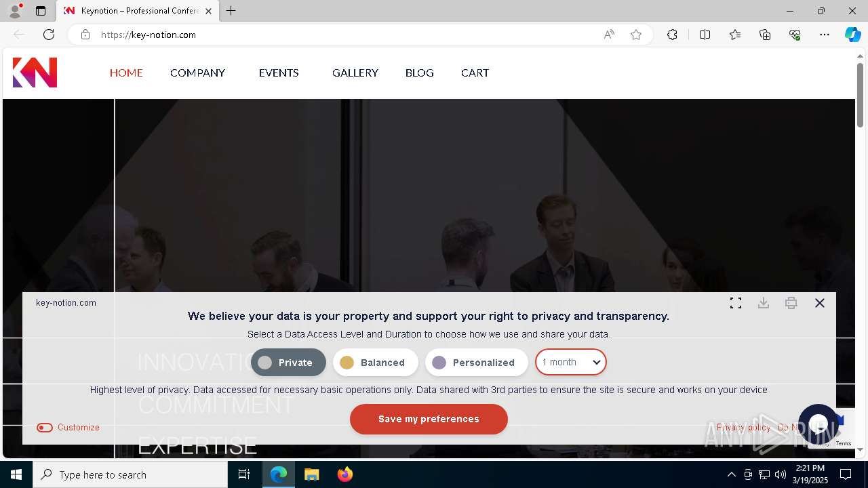Open the Favorites list icon

[735, 35]
